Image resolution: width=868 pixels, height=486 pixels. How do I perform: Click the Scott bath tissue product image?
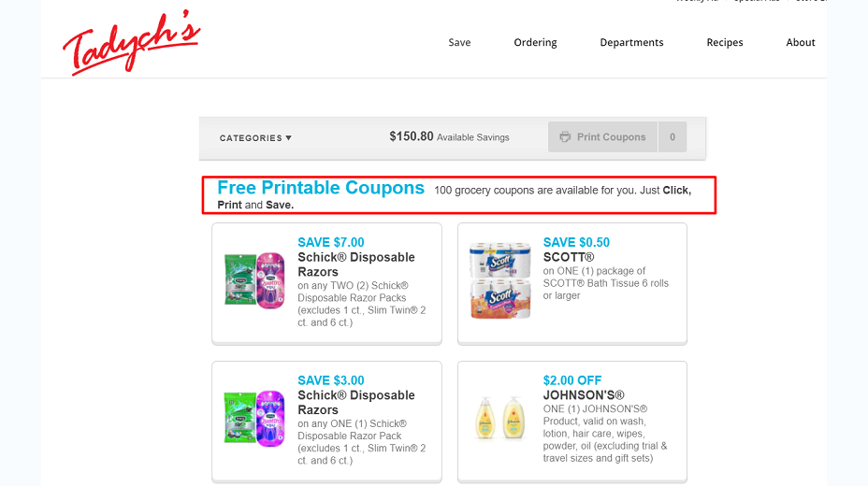click(499, 280)
